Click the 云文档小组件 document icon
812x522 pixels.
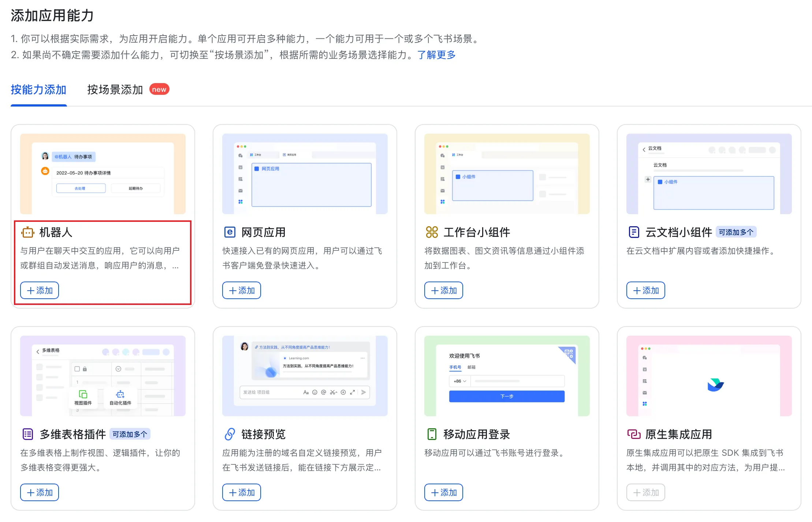click(x=634, y=232)
